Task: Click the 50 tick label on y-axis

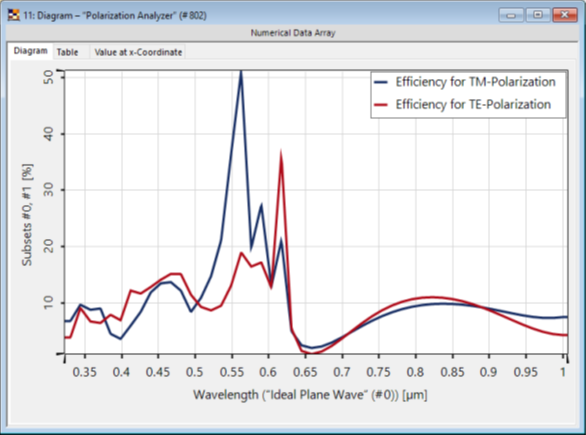Action: pyautogui.click(x=49, y=77)
